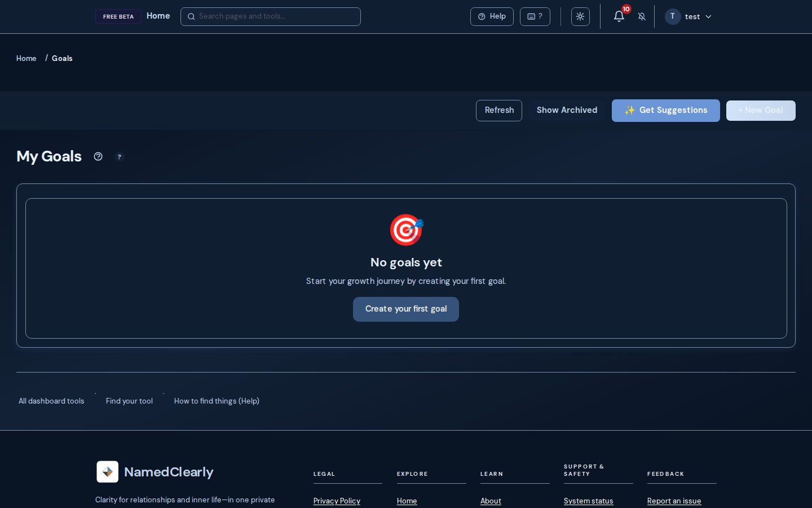Screen dimensions: 812x508
Task: Toggle the light/dark theme sun icon
Action: (580, 16)
